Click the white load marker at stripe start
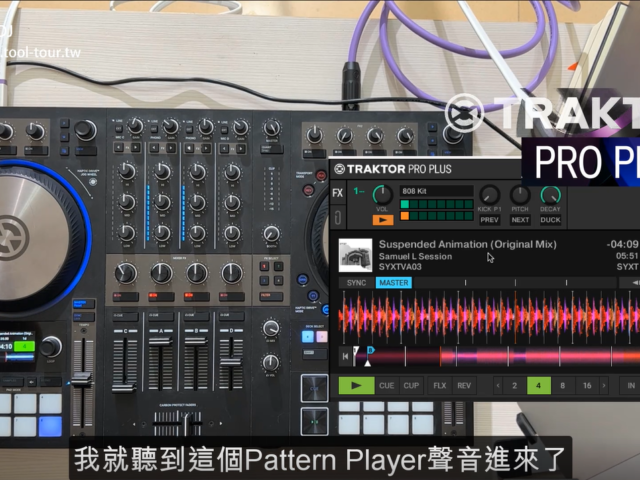This screenshot has width=640, height=480. click(356, 350)
